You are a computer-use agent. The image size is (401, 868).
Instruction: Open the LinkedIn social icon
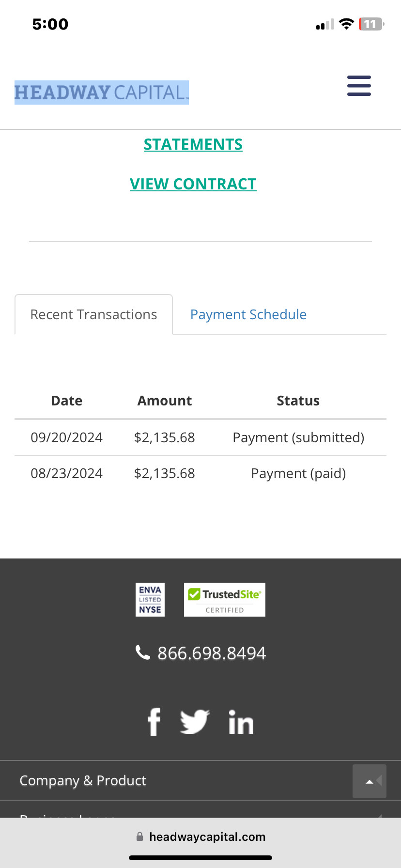coord(241,722)
